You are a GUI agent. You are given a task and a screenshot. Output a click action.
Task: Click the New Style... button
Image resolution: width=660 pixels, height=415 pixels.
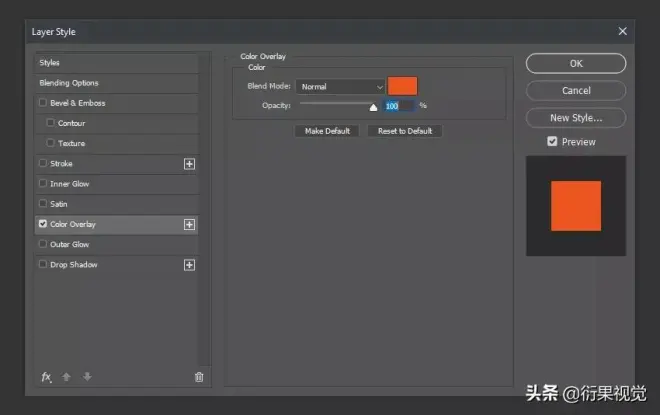pyautogui.click(x=576, y=118)
